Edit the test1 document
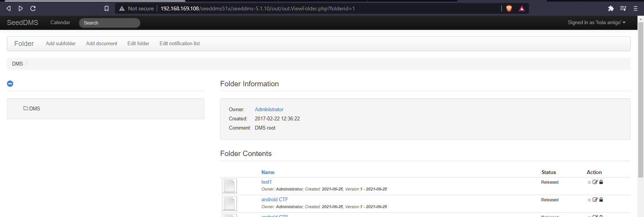644x217 pixels. point(595,182)
